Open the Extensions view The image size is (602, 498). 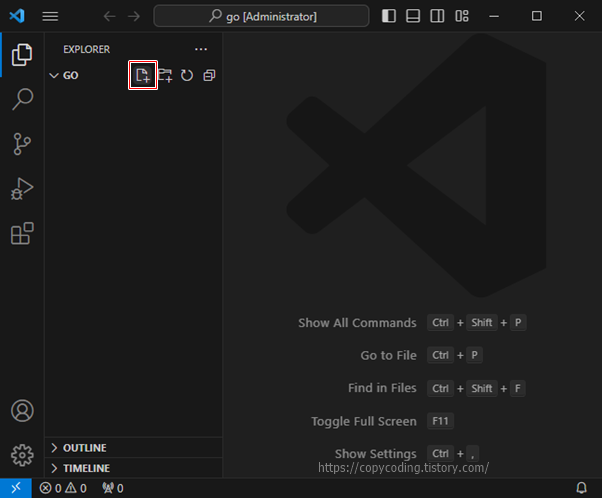coord(22,233)
